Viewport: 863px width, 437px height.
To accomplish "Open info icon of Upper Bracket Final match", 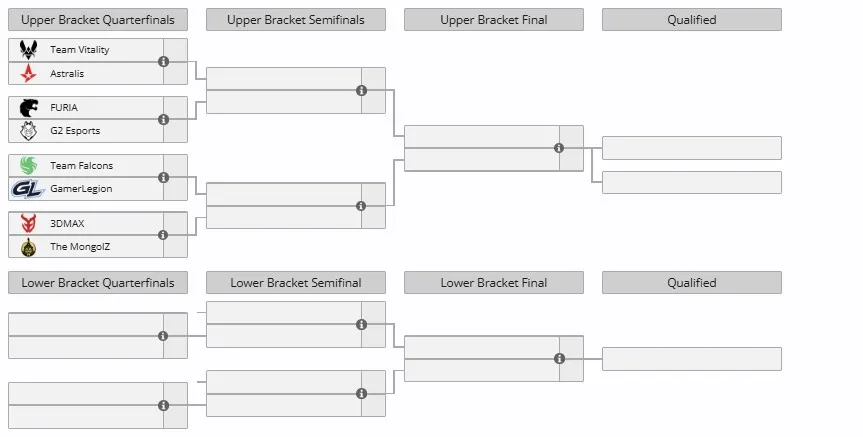I will (559, 148).
